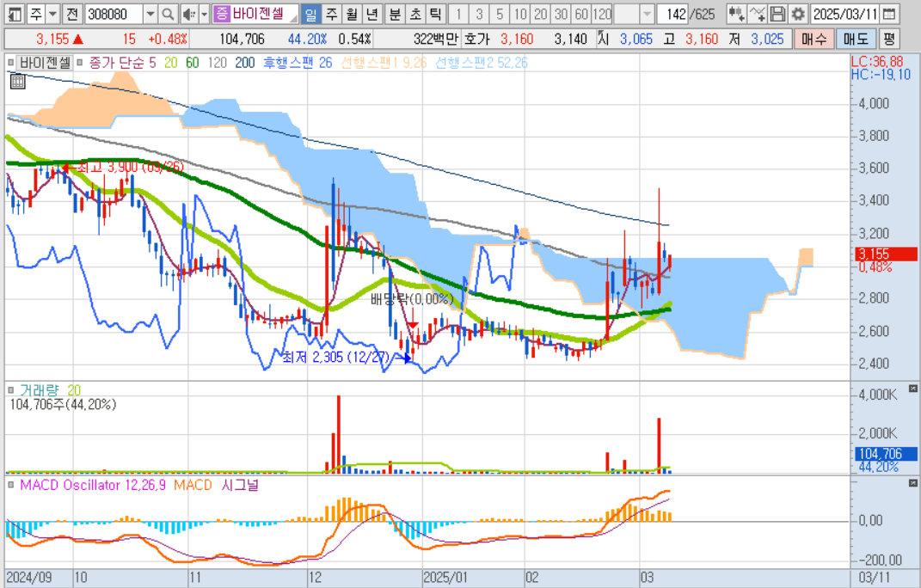
Task: Select the 30 interval button
Action: tap(561, 14)
